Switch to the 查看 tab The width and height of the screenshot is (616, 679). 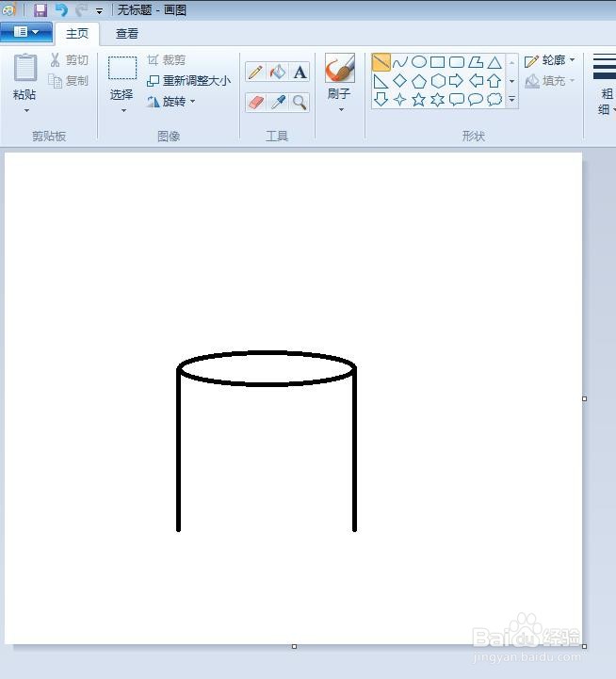127,34
